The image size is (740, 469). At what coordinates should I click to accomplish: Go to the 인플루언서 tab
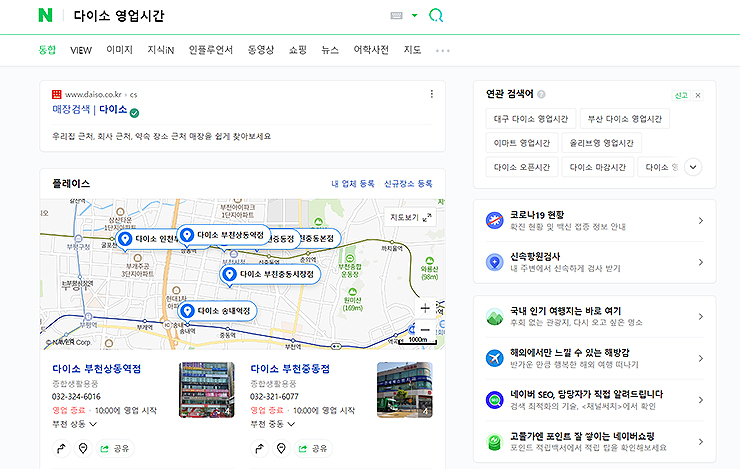[210, 50]
